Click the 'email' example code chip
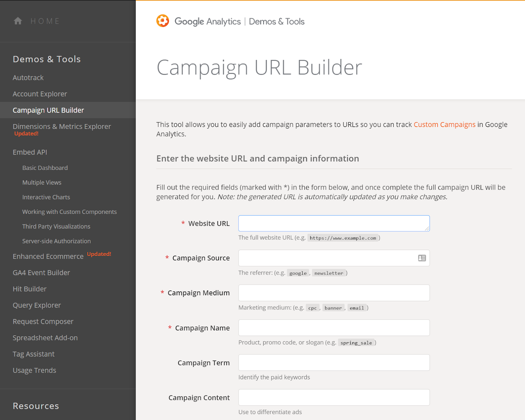 coord(357,308)
